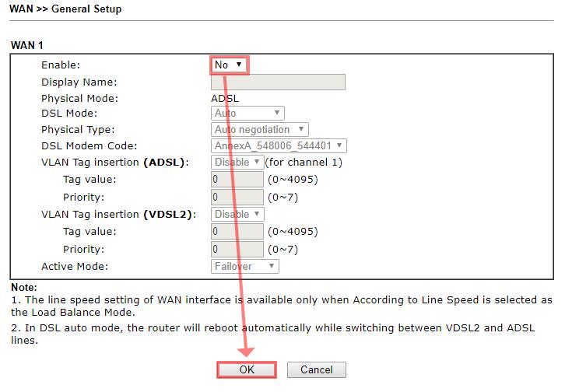Click the Enable field label
Screen dimensions: 565x392
[61, 65]
